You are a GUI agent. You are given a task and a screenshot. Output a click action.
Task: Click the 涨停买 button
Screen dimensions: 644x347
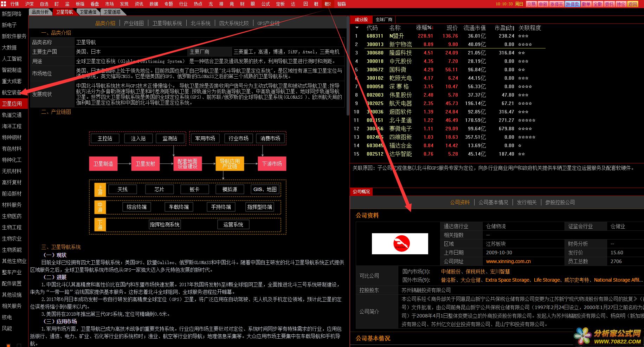tap(557, 4)
